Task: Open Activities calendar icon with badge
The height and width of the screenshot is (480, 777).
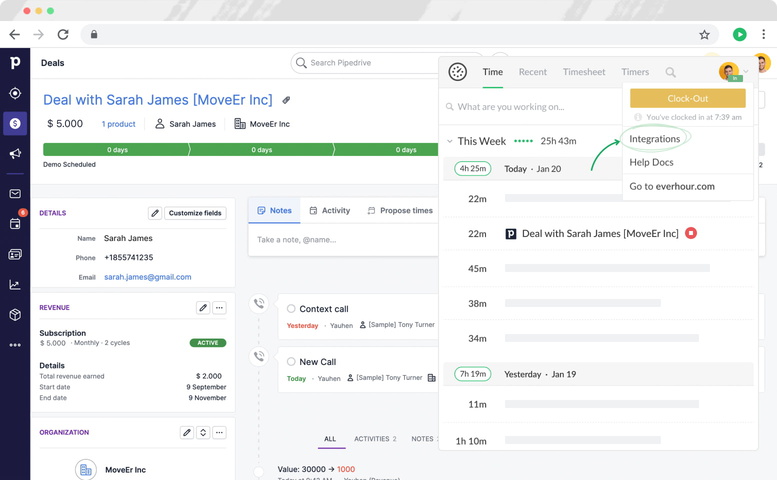Action: point(15,223)
